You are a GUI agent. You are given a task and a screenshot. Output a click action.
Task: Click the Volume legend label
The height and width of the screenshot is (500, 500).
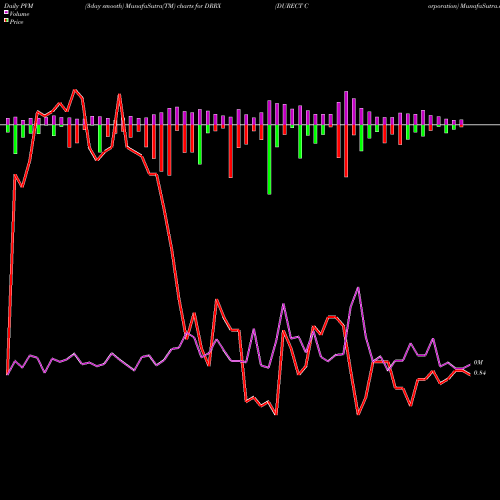pyautogui.click(x=19, y=14)
